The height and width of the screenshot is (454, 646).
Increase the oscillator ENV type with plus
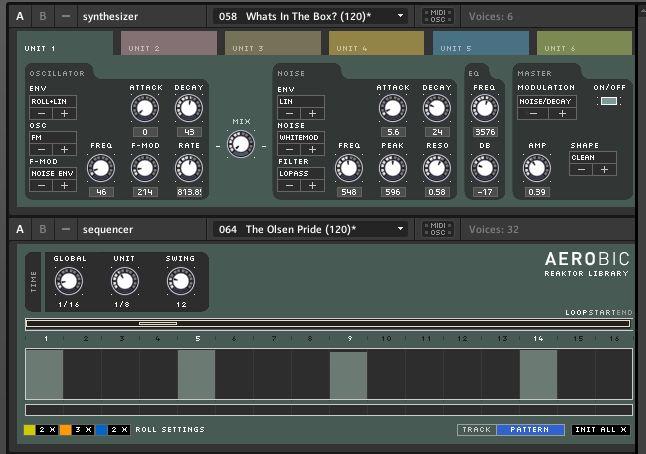[x=65, y=114]
